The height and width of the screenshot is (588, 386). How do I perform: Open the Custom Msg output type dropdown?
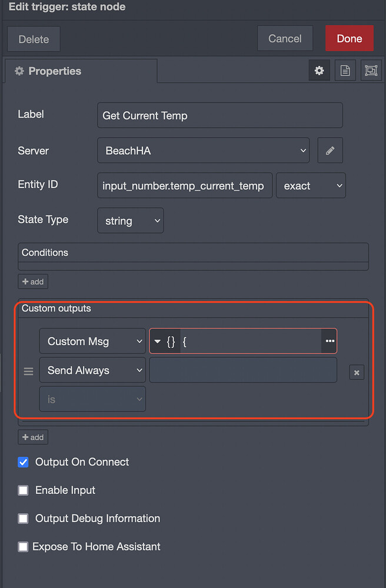pyautogui.click(x=92, y=341)
